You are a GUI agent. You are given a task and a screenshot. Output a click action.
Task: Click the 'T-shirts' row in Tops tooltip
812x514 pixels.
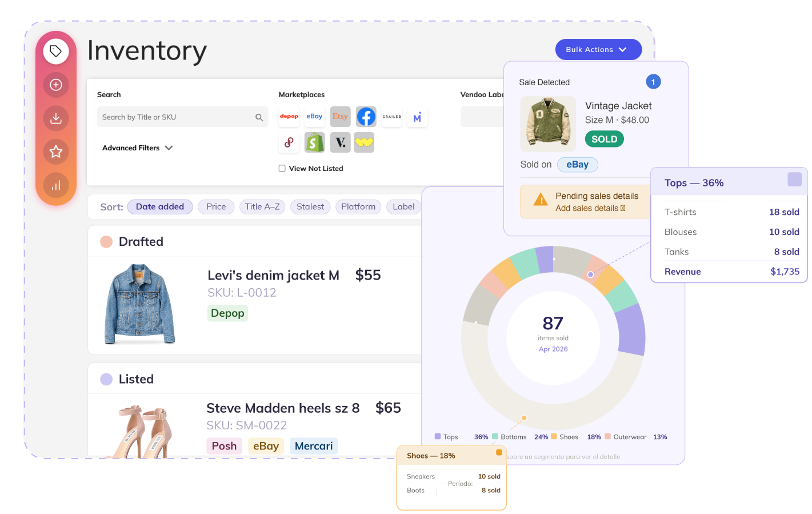click(731, 212)
